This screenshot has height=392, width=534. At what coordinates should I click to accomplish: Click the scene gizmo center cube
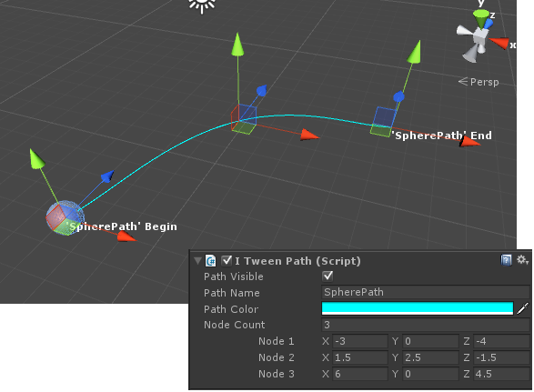(480, 35)
